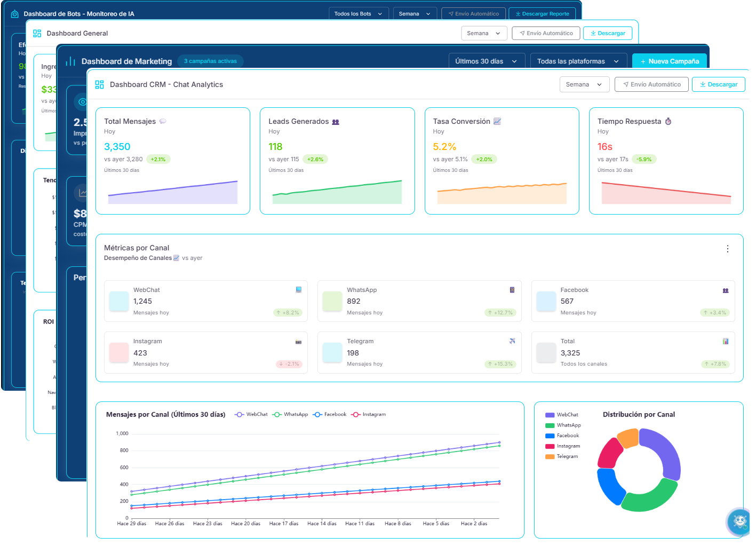Click Envío Automático in CRM dashboard
This screenshot has width=756, height=545.
point(651,85)
